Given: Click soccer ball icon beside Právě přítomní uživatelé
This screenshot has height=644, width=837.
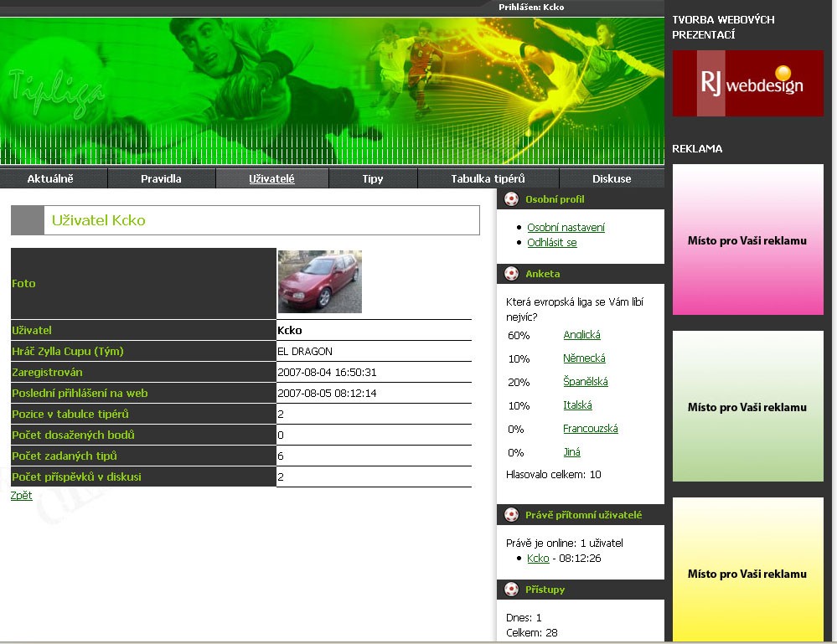Looking at the screenshot, I should click(512, 515).
